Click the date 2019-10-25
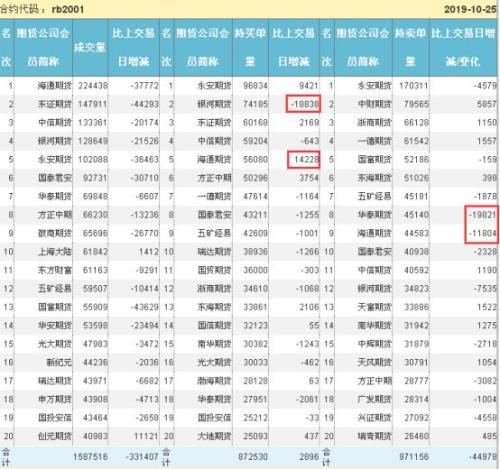Viewport: 500px width, 469px height. (470, 9)
